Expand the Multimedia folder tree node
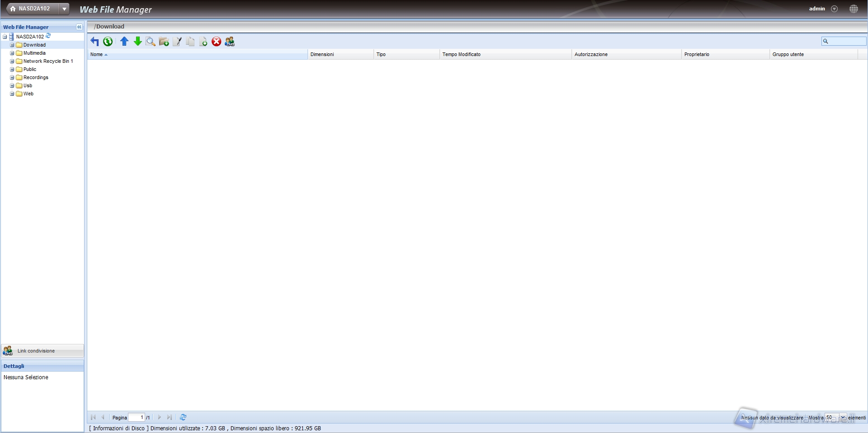 pos(12,53)
